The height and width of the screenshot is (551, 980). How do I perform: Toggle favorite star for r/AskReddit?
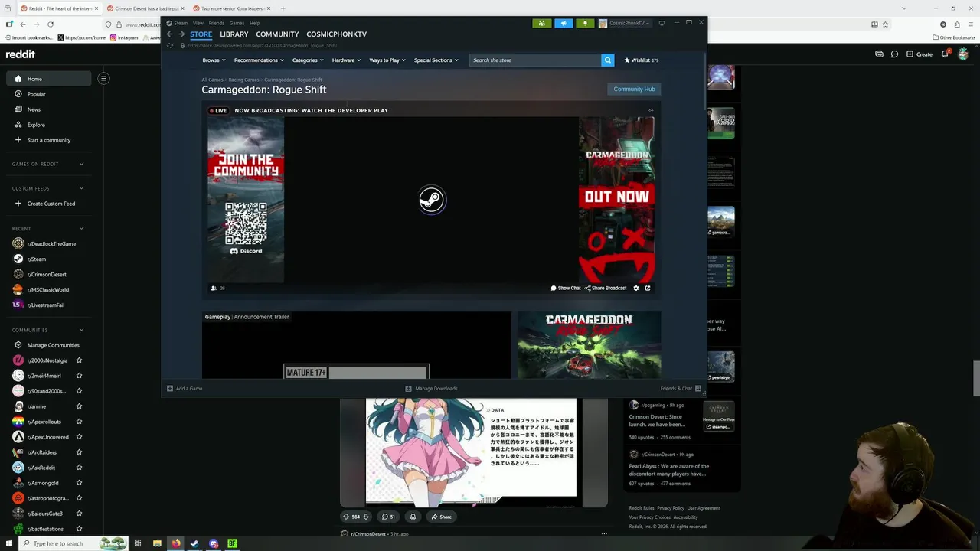(x=79, y=468)
